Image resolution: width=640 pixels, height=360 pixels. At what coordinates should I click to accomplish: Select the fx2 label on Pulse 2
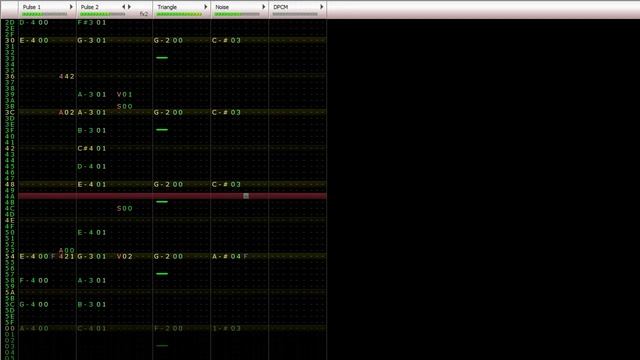click(144, 14)
